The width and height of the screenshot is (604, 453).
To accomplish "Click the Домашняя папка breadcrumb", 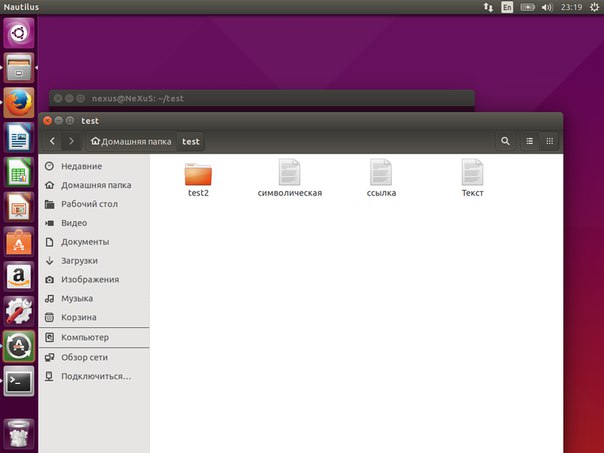I will click(x=131, y=141).
